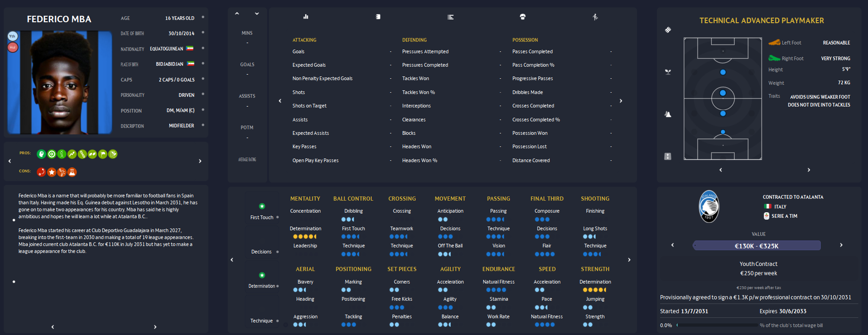Click left arrow of the match stats panel
The width and height of the screenshot is (868, 335).
[280, 101]
